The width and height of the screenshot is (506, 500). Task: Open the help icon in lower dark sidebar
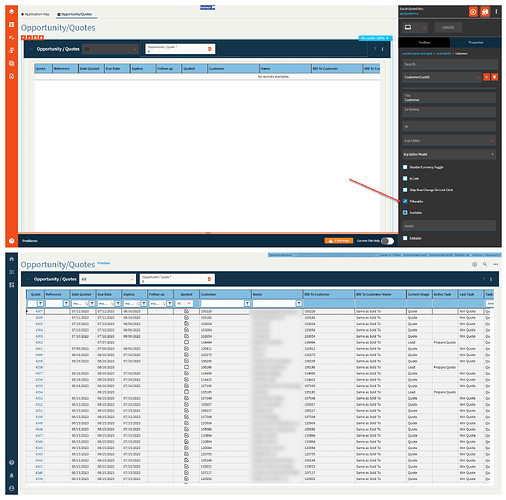(12, 462)
